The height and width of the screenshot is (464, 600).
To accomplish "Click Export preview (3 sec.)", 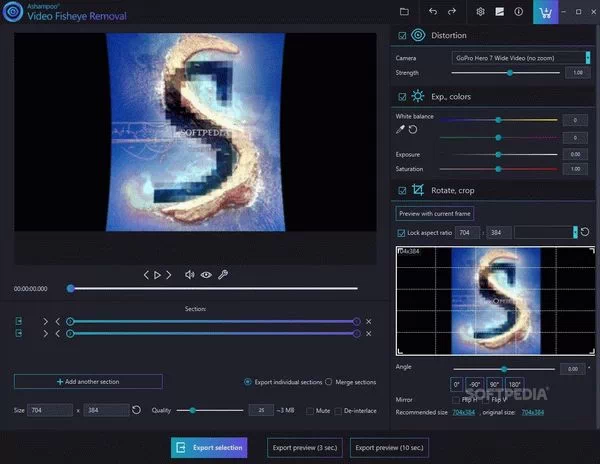I will point(305,448).
